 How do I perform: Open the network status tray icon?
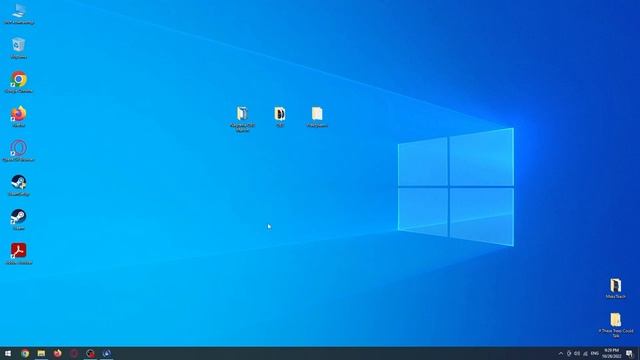pyautogui.click(x=585, y=353)
